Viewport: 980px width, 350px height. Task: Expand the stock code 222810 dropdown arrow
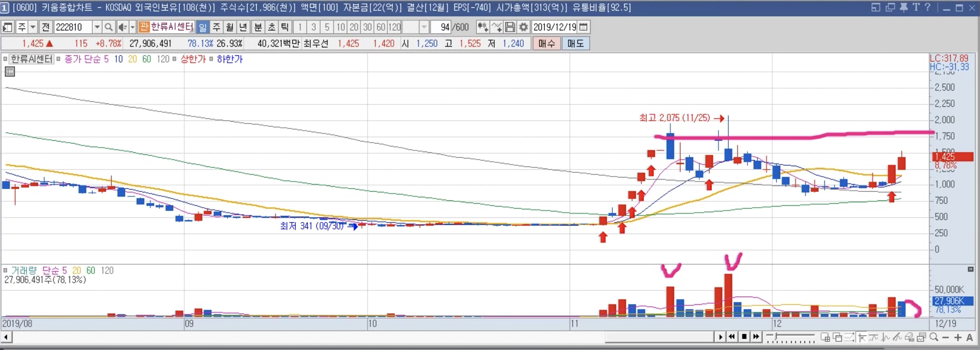click(x=97, y=27)
